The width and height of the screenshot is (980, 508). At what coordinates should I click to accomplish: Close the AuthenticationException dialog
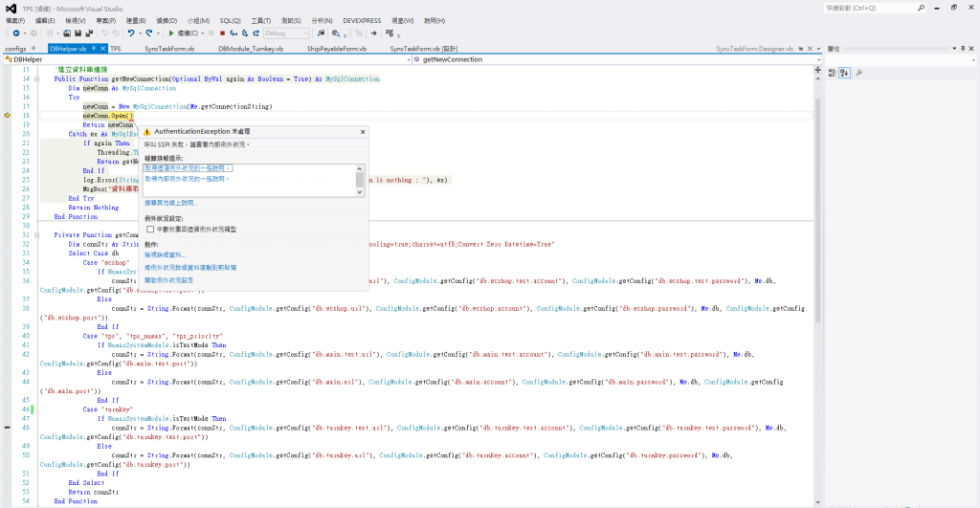(363, 132)
